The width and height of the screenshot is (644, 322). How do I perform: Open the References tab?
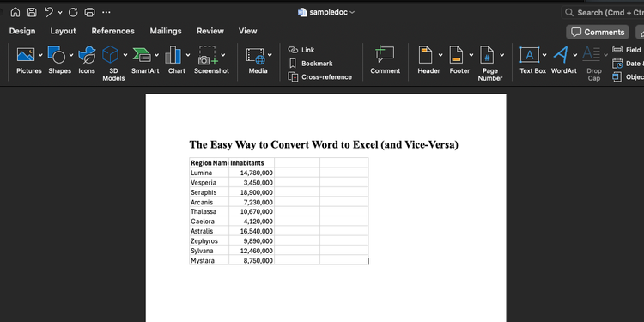tap(113, 31)
